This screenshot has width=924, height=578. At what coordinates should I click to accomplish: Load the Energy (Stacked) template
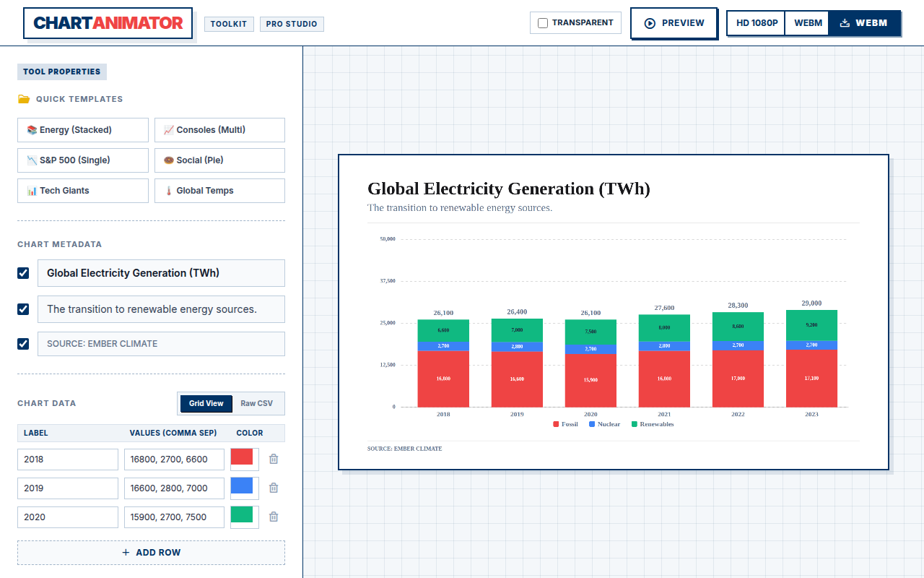(x=83, y=130)
